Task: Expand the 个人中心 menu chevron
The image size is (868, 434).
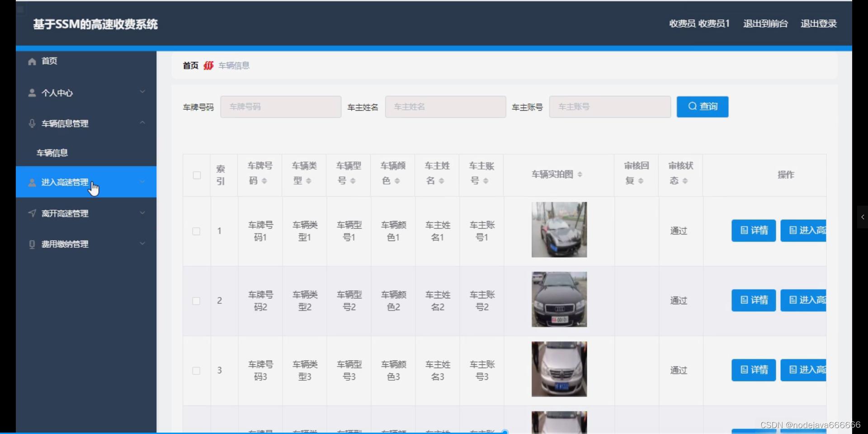Action: click(x=142, y=92)
